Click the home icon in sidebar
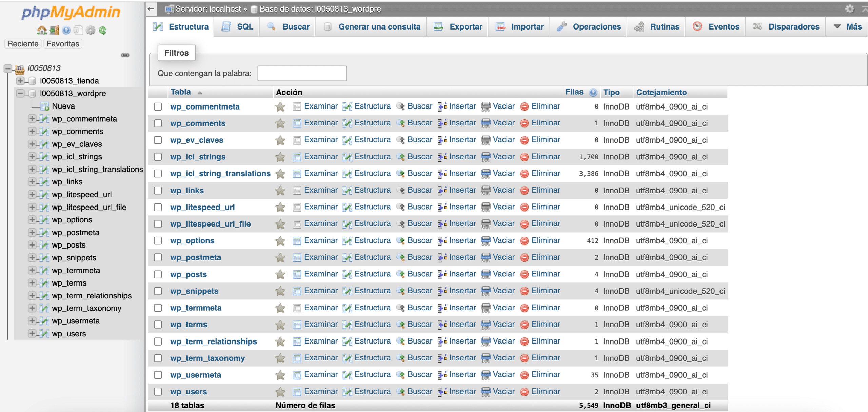Screen dimensions: 868x412 pos(42,30)
